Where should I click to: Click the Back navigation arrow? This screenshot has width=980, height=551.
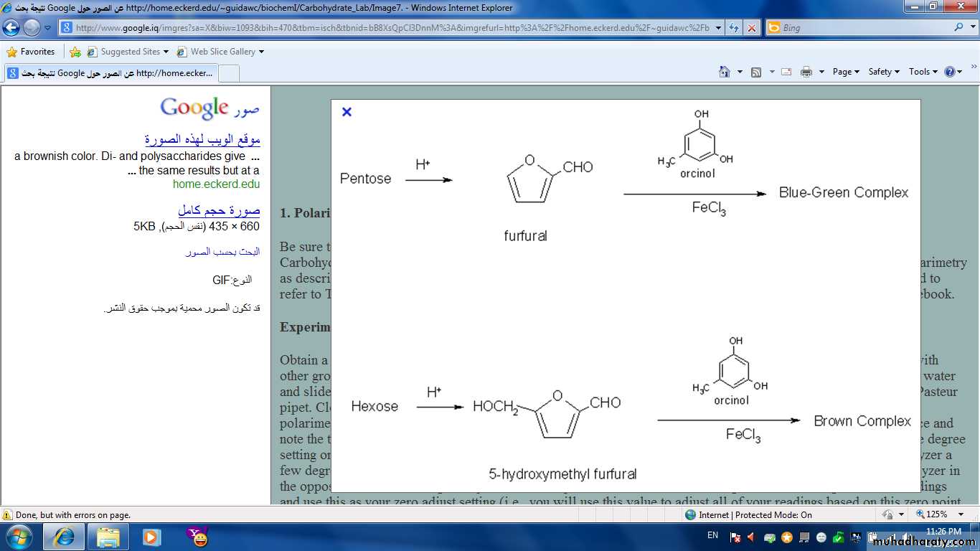[x=11, y=28]
